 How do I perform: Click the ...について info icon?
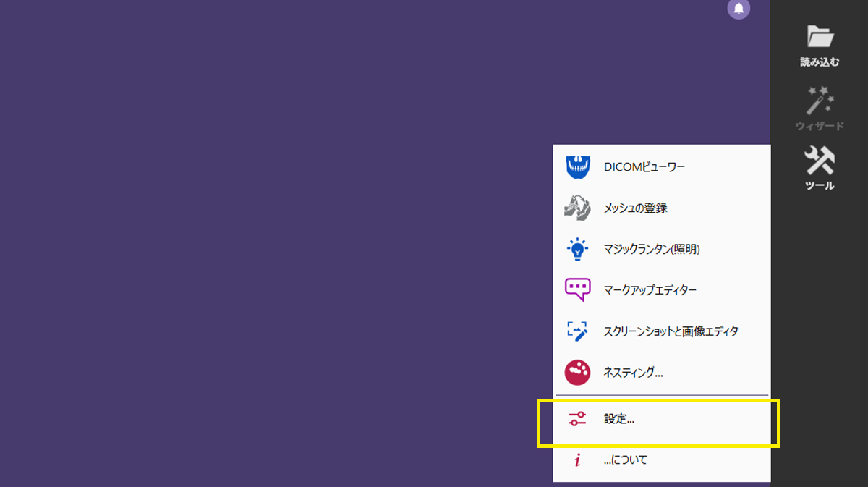click(577, 460)
